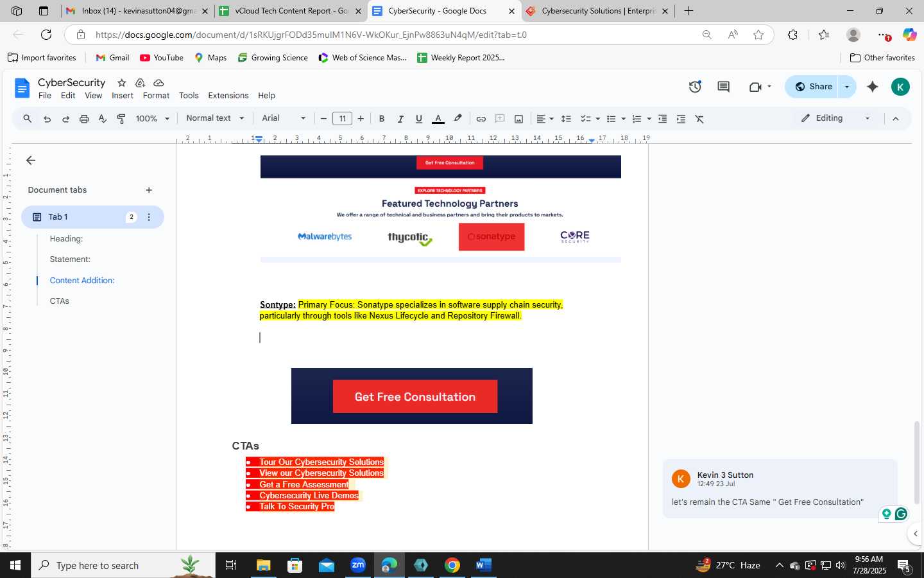Insert a link using chain icon
The width and height of the screenshot is (924, 578).
[481, 119]
